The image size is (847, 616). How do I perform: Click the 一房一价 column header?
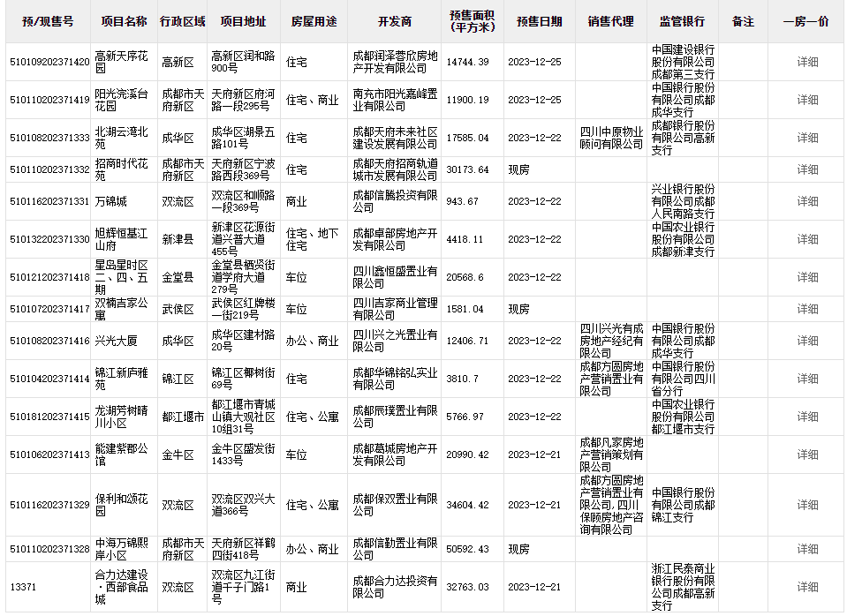806,21
